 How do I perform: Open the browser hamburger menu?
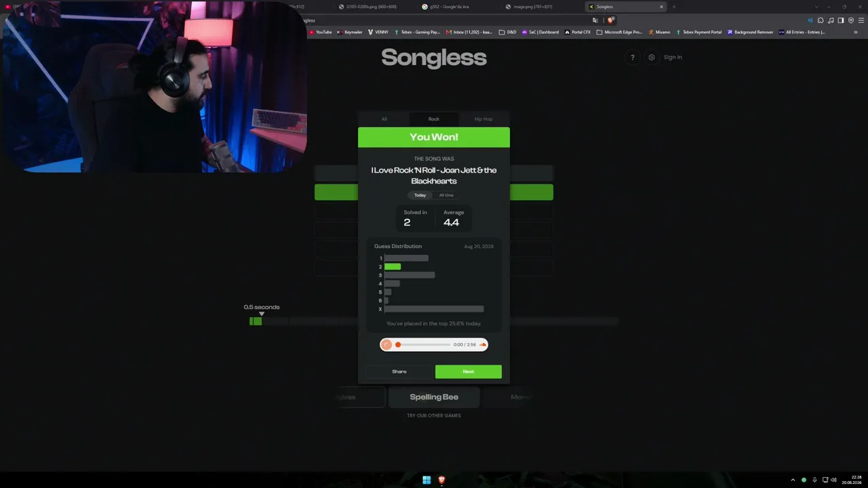[861, 20]
